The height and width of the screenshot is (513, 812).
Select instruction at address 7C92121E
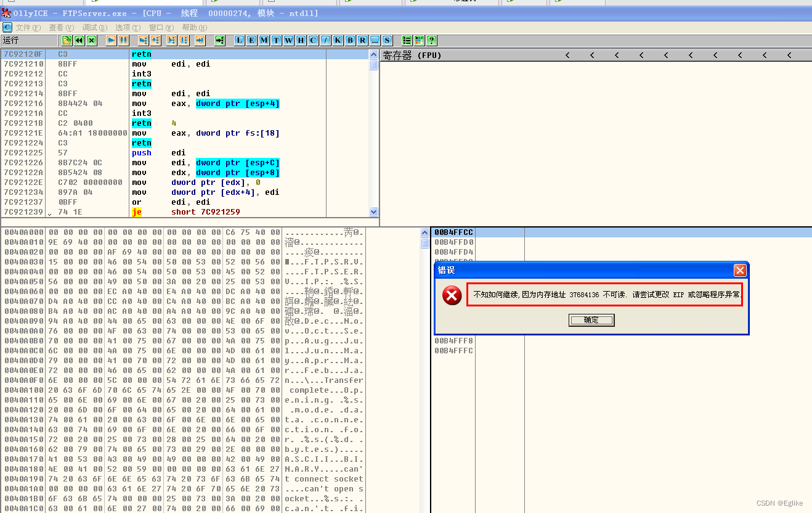pyautogui.click(x=184, y=133)
